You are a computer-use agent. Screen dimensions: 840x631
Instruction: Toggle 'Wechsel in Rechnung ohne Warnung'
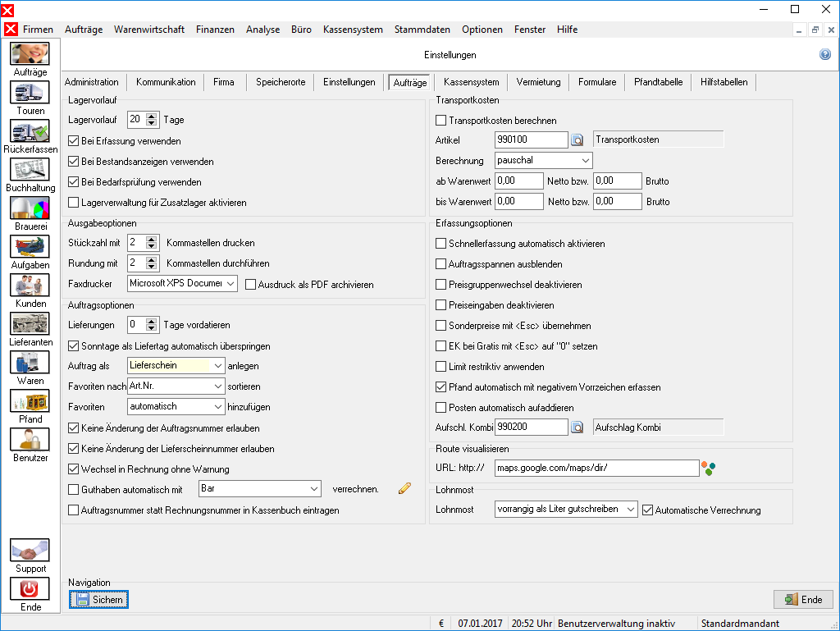pyautogui.click(x=74, y=469)
